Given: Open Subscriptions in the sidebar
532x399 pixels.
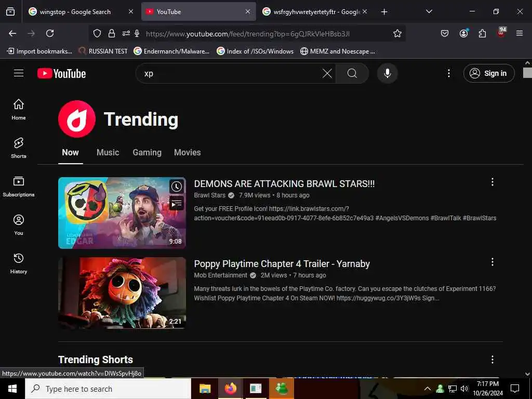Looking at the screenshot, I should (19, 187).
